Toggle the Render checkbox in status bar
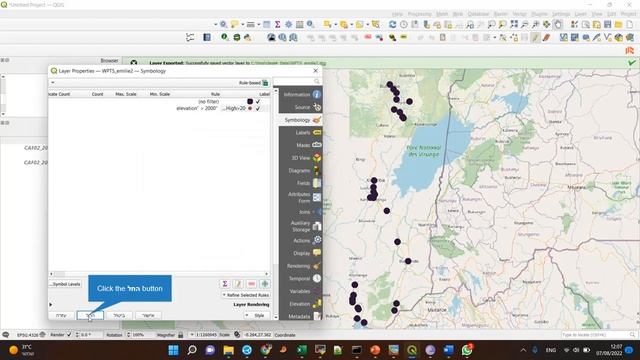The width and height of the screenshot is (640, 360). 69,335
